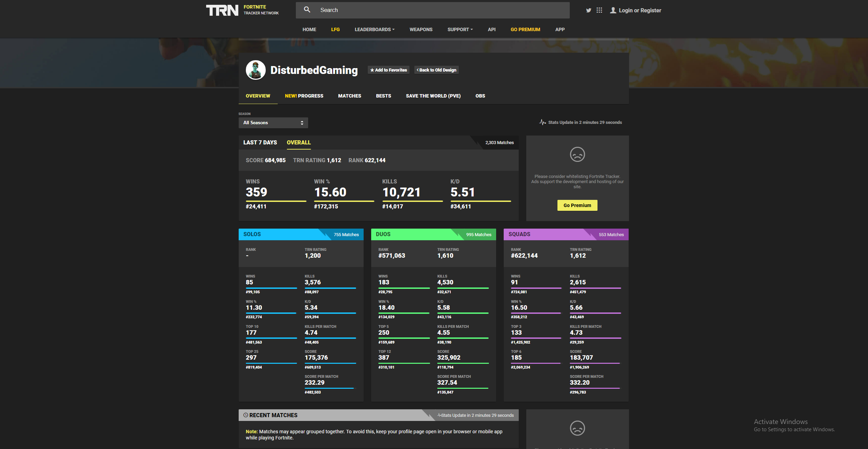Viewport: 868px width, 449px height.
Task: Click the stats update pulse icon
Action: 542,122
